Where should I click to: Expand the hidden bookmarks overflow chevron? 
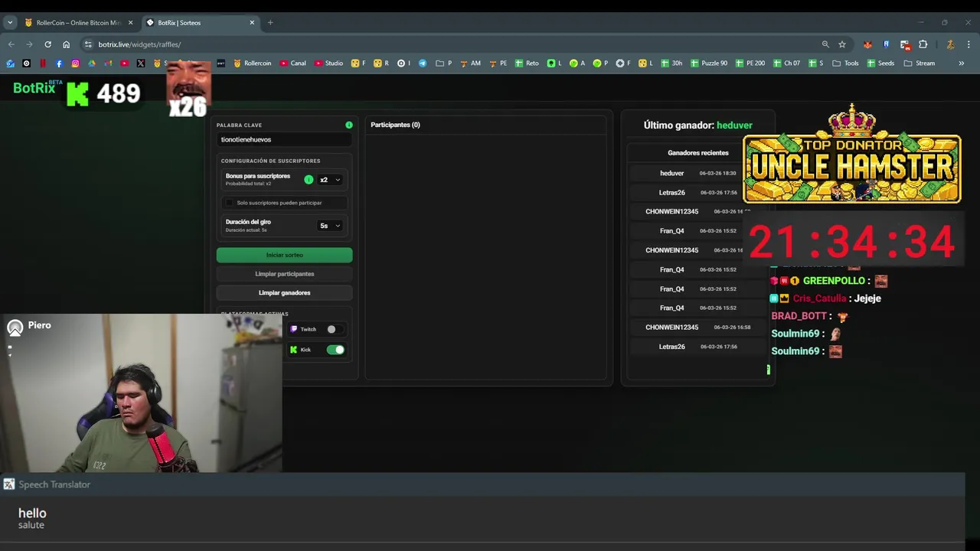click(961, 64)
